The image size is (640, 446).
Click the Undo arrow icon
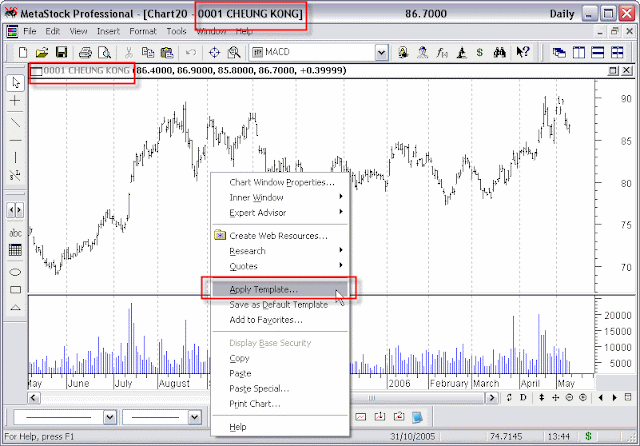point(191,52)
